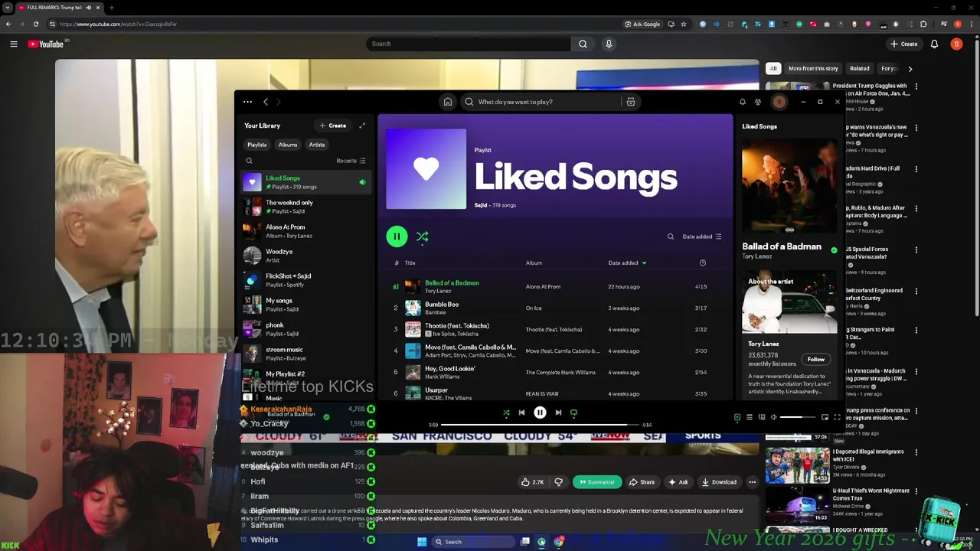Image resolution: width=980 pixels, height=551 pixels.
Task: Open the YouTube Create button
Action: click(x=904, y=44)
